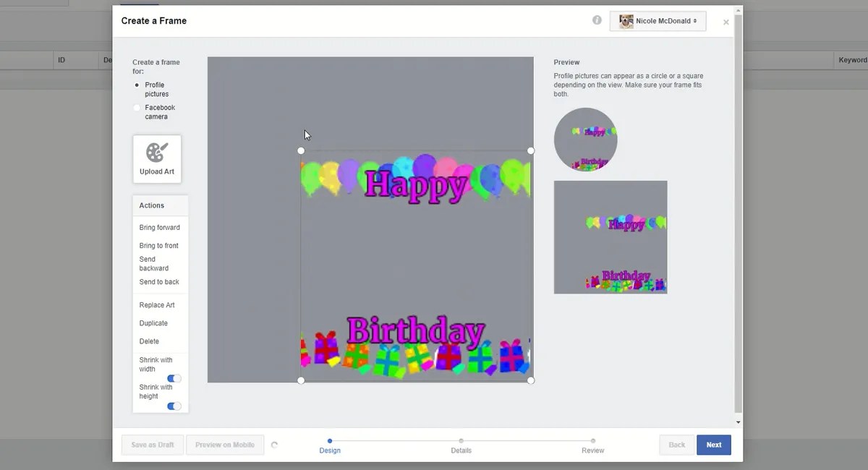The width and height of the screenshot is (868, 470).
Task: Click the square frame preview thumbnail
Action: [610, 237]
